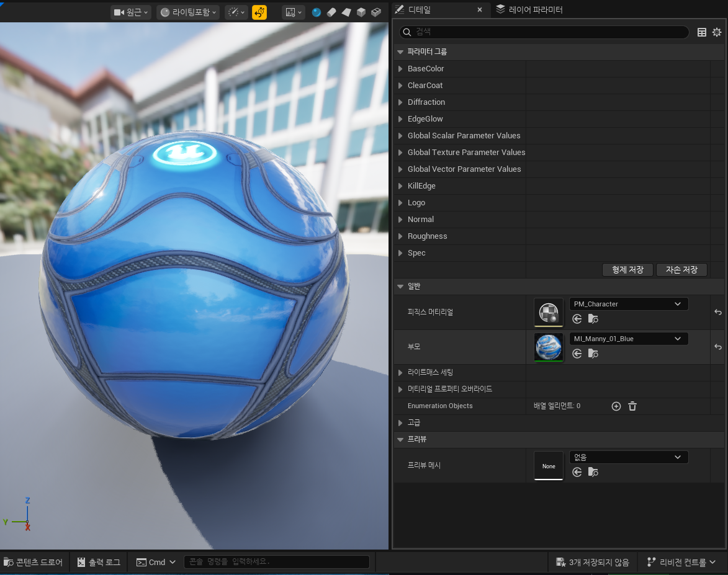Collapse the 일반 section
This screenshot has height=575, width=728.
tap(400, 287)
